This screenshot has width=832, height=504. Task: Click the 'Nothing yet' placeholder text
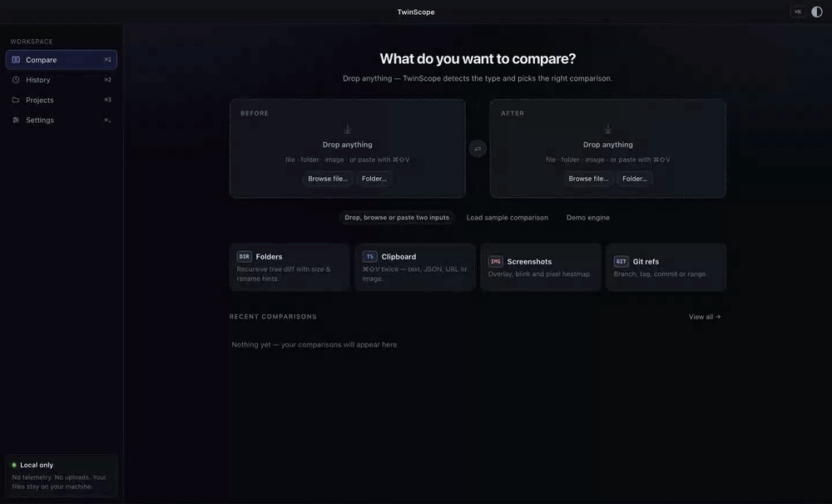pos(315,345)
